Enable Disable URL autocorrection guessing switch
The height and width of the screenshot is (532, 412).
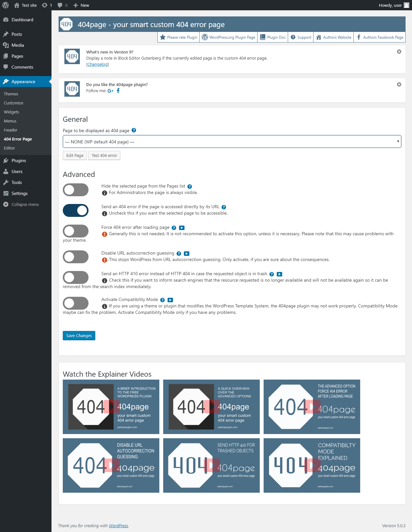click(x=76, y=257)
